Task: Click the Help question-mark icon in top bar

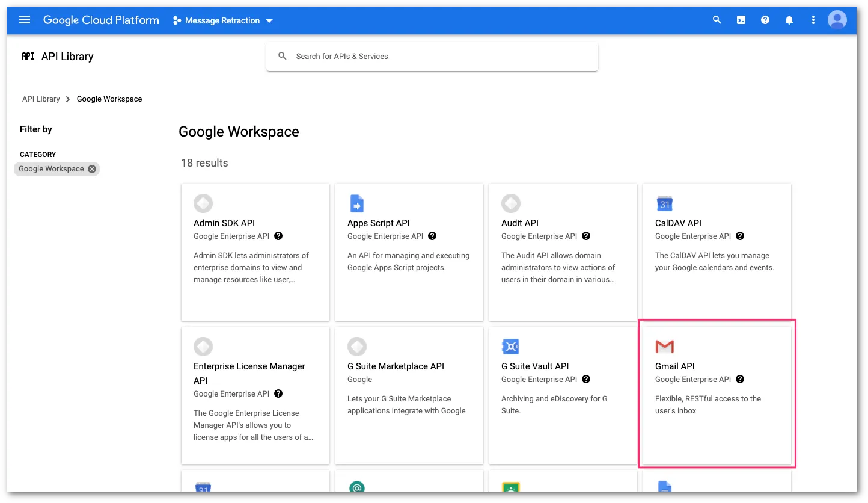Action: pos(765,20)
